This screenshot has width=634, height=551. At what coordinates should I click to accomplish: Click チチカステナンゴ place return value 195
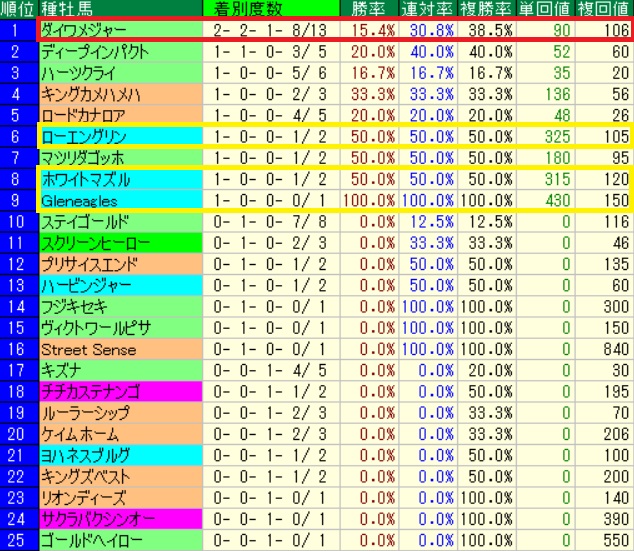coord(616,392)
